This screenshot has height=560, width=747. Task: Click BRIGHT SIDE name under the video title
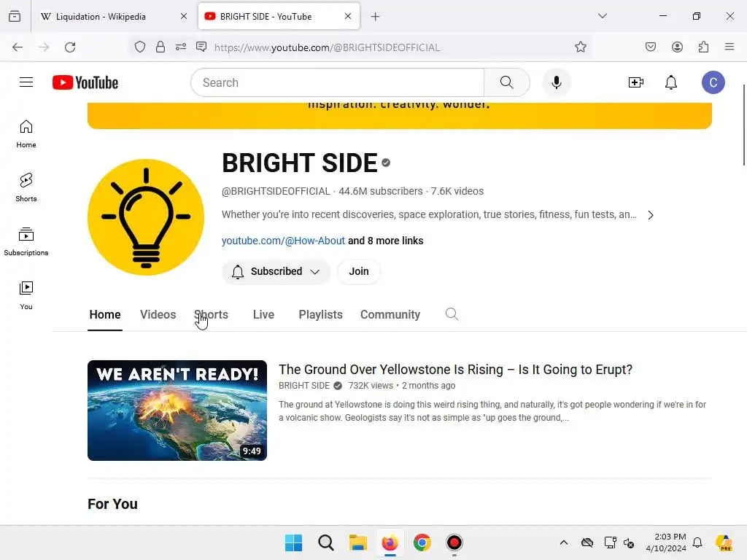304,386
